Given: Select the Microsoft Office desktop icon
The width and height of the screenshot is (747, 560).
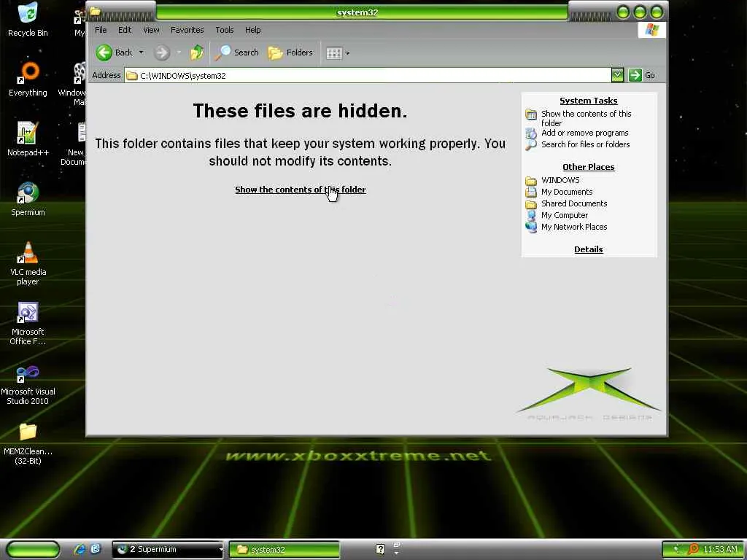Looking at the screenshot, I should coord(28,324).
